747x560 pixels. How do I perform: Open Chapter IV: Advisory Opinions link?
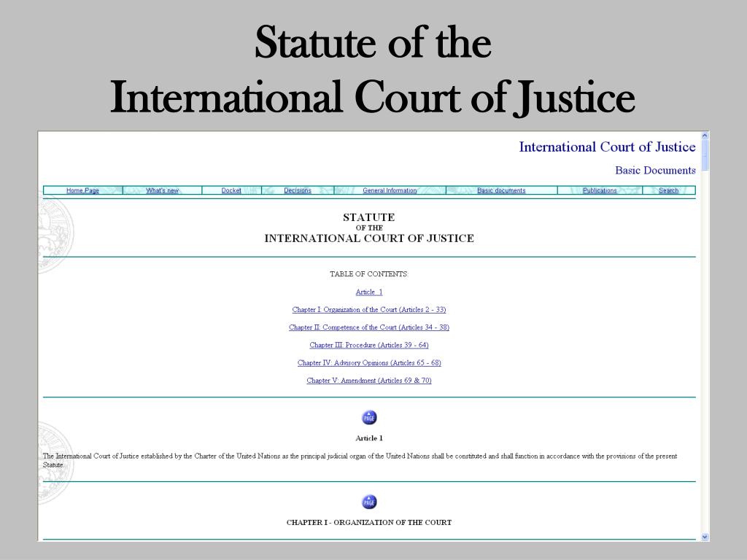coord(369,362)
